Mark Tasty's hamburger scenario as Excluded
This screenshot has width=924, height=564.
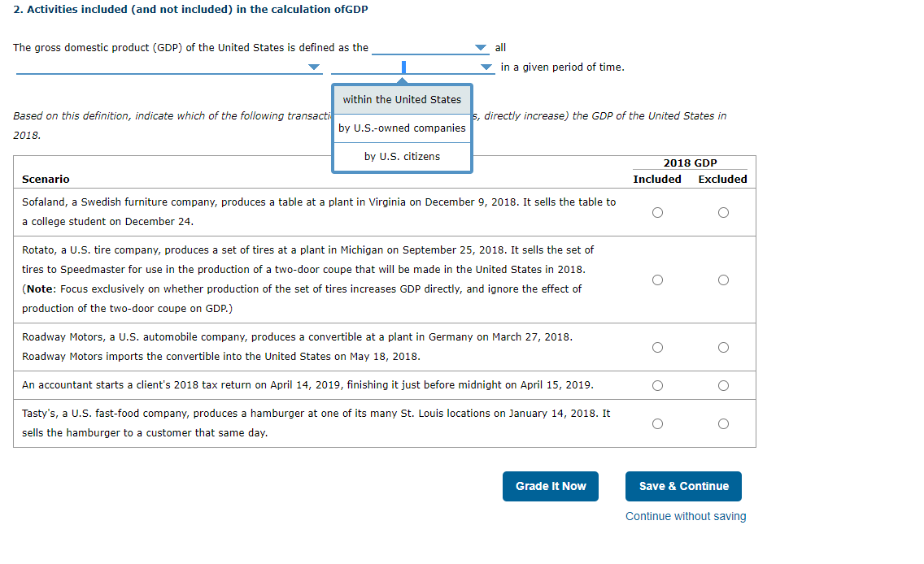tap(722, 423)
